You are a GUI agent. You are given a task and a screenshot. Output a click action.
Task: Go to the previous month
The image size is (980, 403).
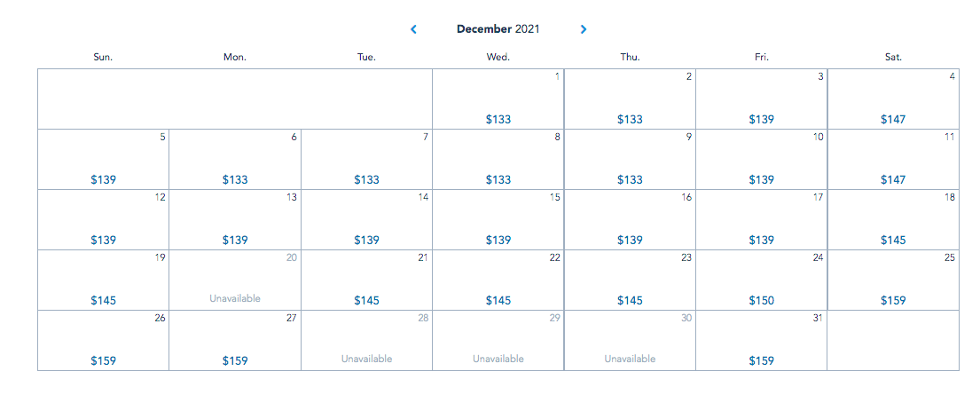[413, 29]
